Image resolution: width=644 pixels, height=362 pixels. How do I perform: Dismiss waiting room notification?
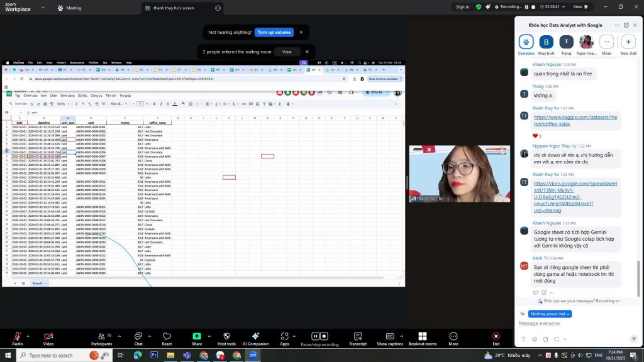pyautogui.click(x=307, y=52)
